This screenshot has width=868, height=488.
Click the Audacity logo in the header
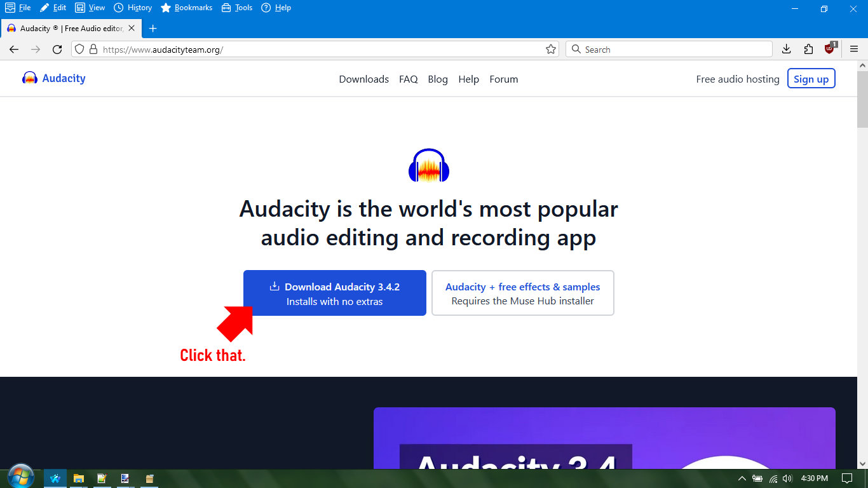tap(54, 78)
